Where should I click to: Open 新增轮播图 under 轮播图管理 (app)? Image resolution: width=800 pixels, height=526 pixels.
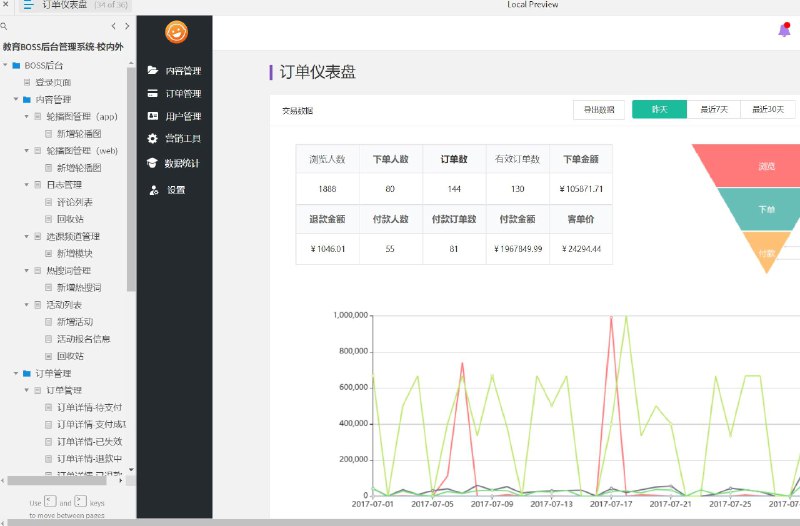(79, 134)
